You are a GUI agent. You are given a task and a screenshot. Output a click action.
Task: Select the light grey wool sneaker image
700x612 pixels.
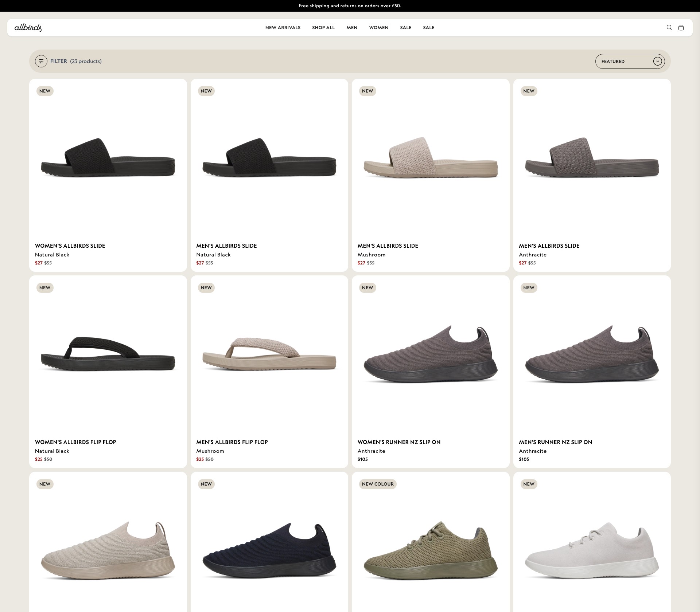coord(592,551)
